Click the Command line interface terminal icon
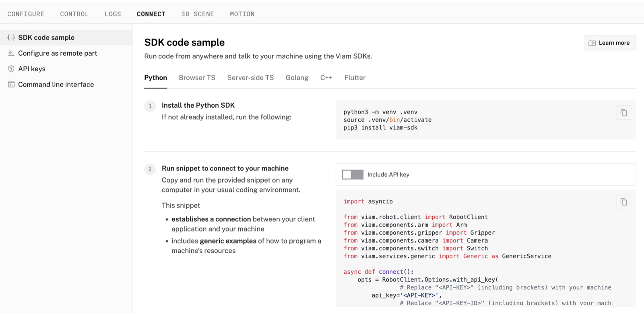This screenshot has height=314, width=644. (11, 85)
